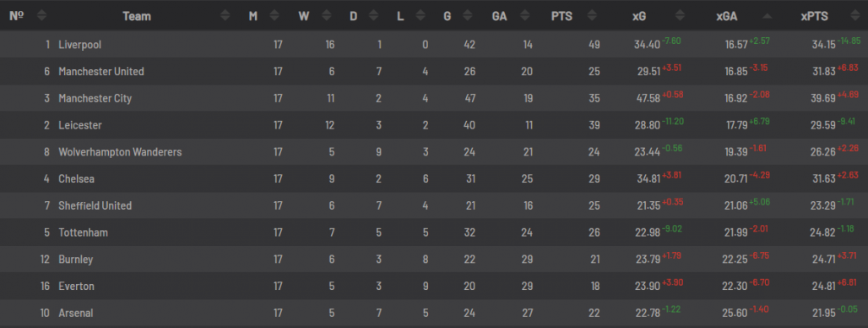Open Wolverhampton Wanderers team link
868x328 pixels.
[x=120, y=152]
